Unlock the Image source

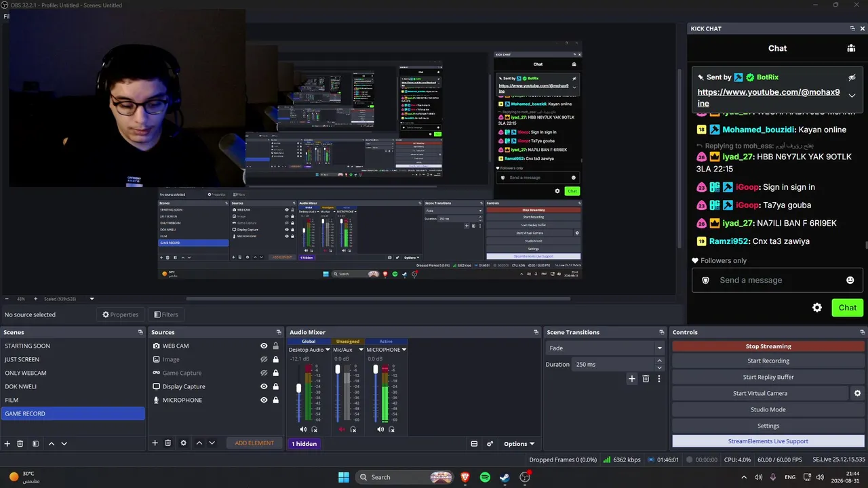pyautogui.click(x=276, y=359)
